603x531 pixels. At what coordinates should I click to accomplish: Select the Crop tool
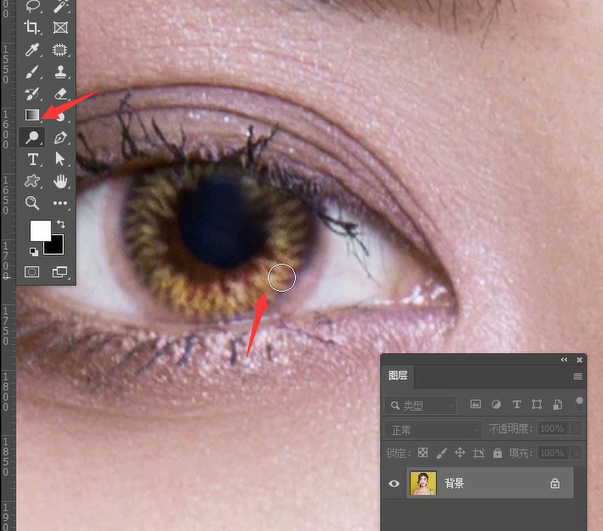33,28
